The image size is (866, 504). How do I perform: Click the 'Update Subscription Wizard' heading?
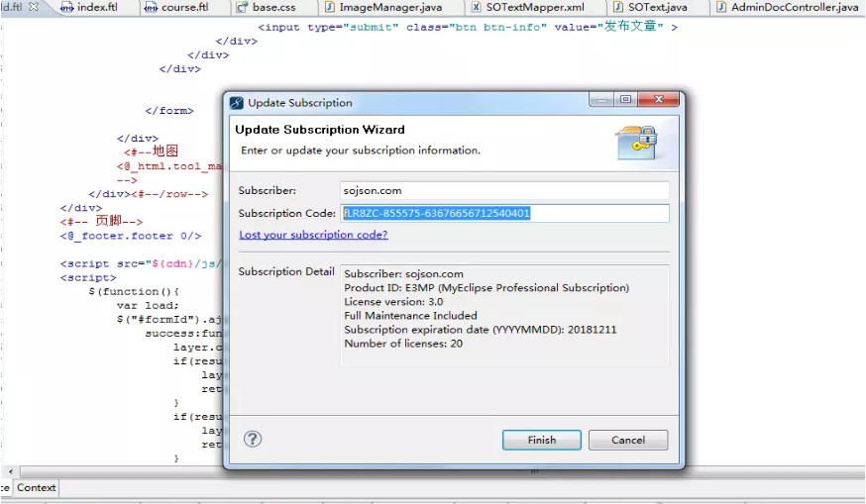click(x=320, y=130)
